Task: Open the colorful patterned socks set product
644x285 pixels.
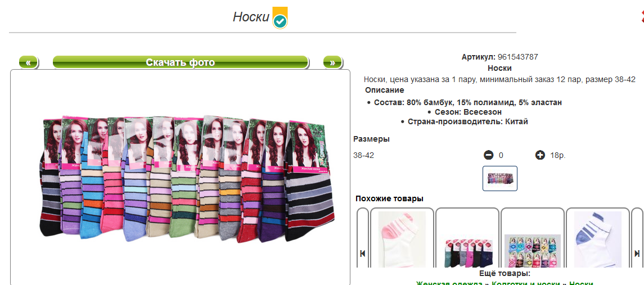Action: click(x=533, y=238)
